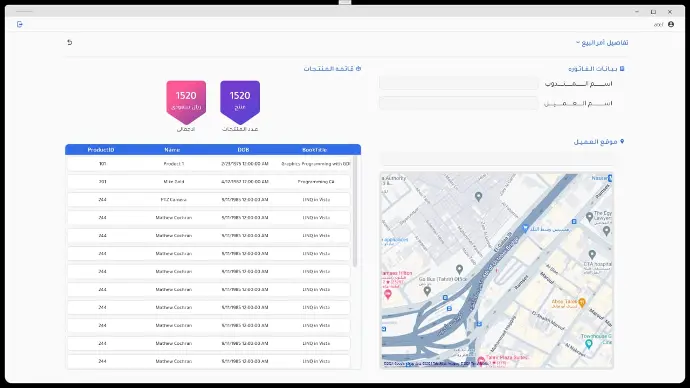Select the Product 1 table row
The image size is (690, 388).
pos(209,164)
